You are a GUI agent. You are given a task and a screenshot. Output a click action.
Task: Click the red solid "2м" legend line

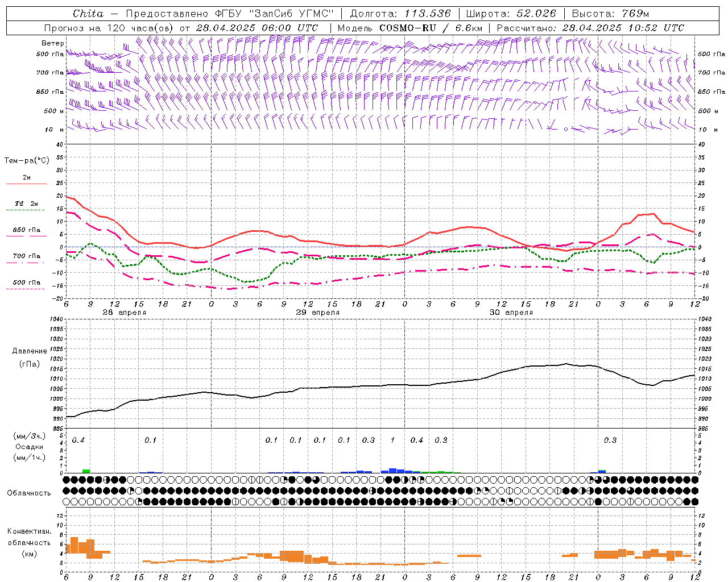[x=27, y=184]
